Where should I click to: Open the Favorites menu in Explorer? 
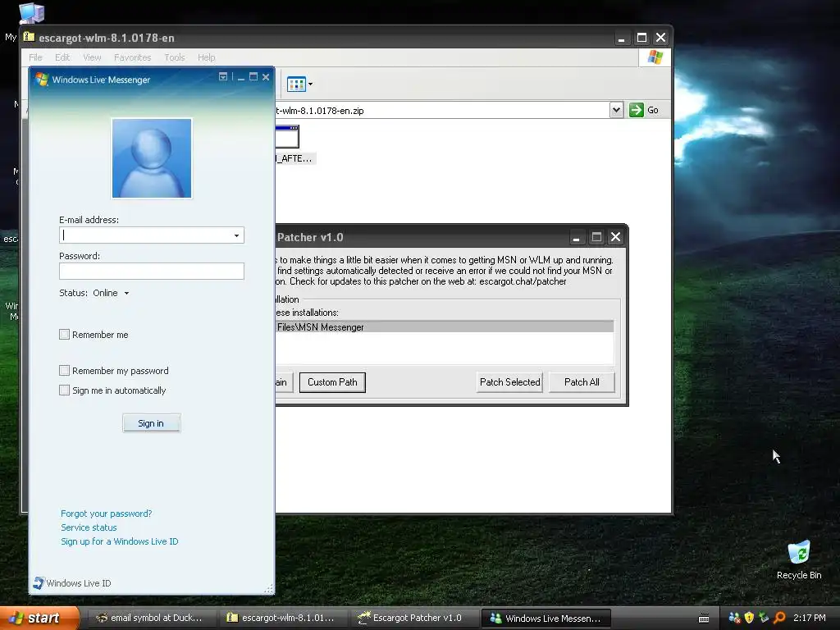click(x=132, y=57)
